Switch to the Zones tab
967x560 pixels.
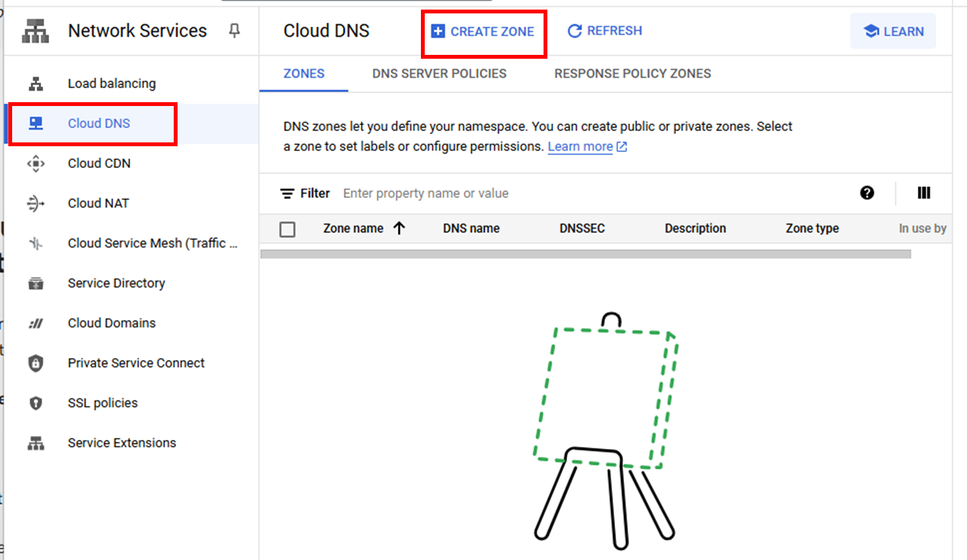click(304, 73)
